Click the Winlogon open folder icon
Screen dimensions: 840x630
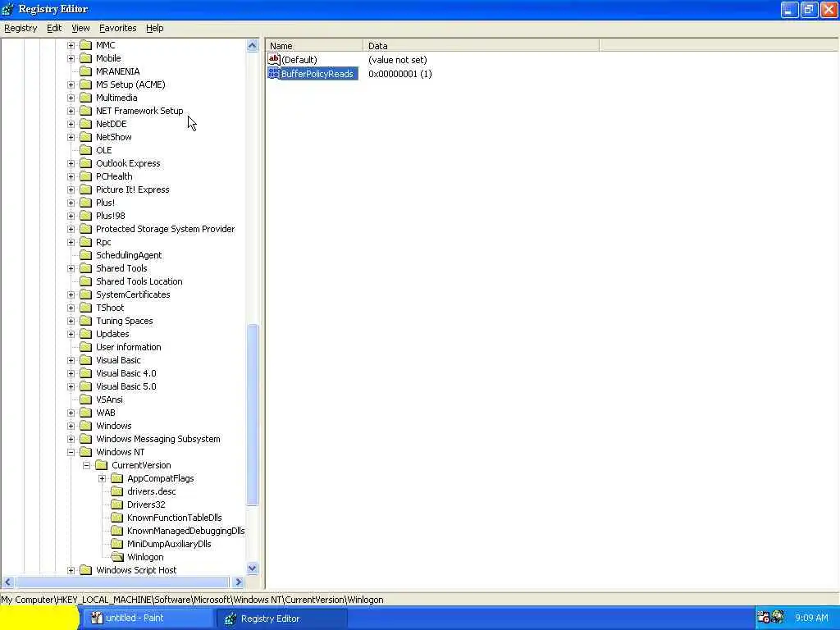tap(117, 557)
